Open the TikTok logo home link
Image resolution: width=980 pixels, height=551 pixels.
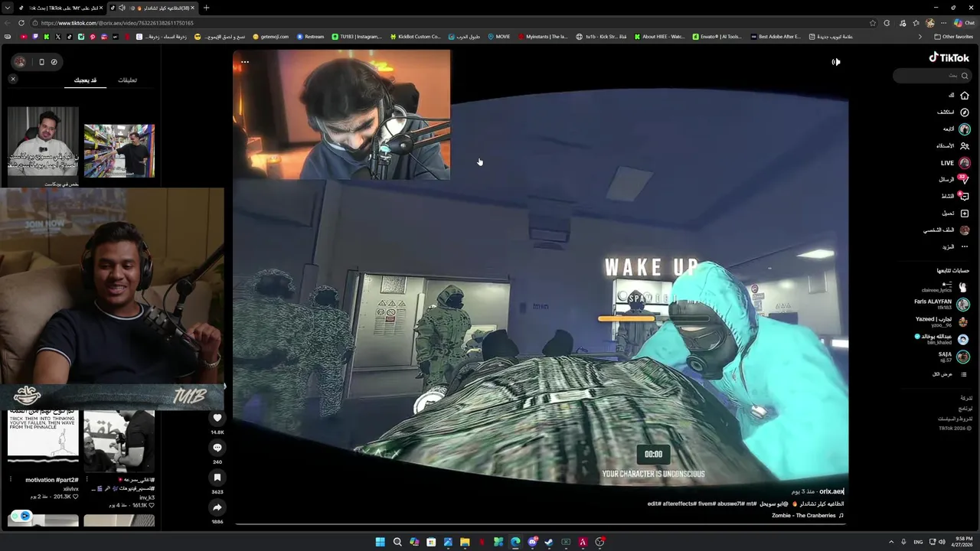point(949,57)
